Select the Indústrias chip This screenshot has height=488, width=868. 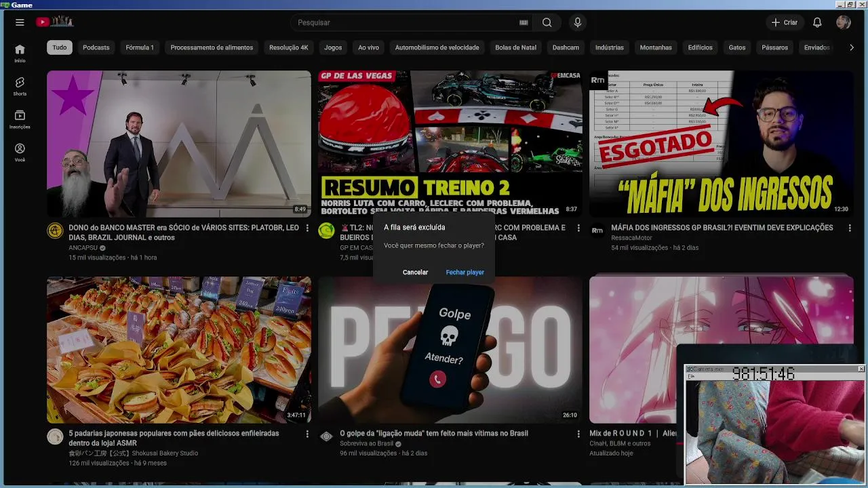[x=609, y=47]
